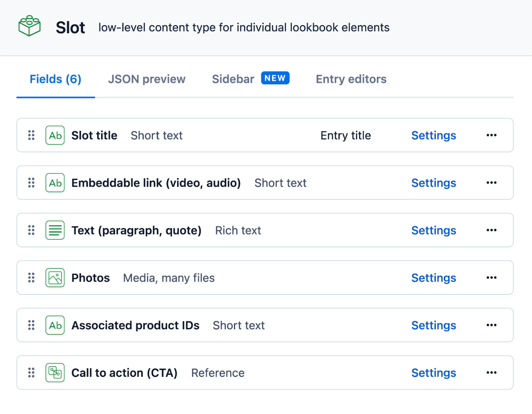This screenshot has width=532, height=414.
Task: Click the Slot title field type icon
Action: pos(55,135)
